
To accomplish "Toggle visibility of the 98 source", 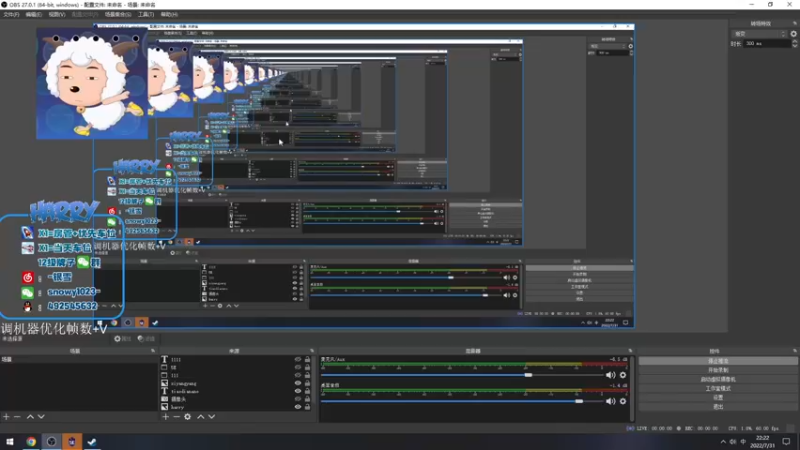I will 298,367.
